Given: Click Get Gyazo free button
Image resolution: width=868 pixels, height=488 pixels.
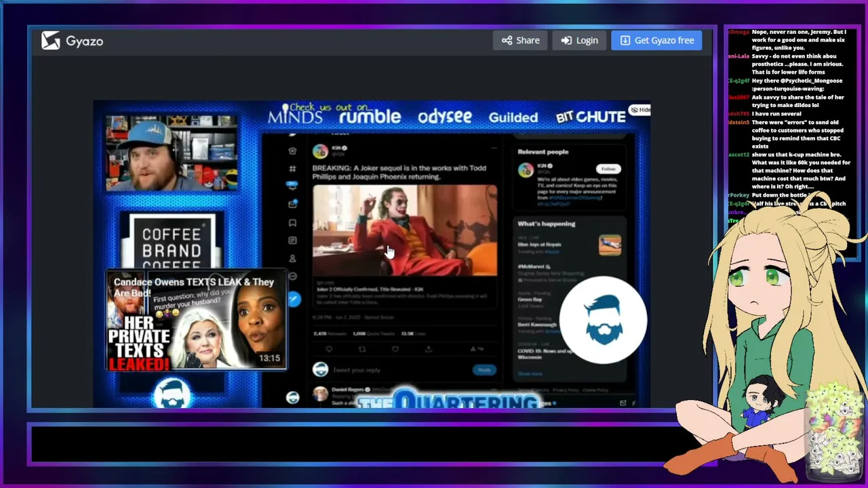Looking at the screenshot, I should click(x=656, y=40).
